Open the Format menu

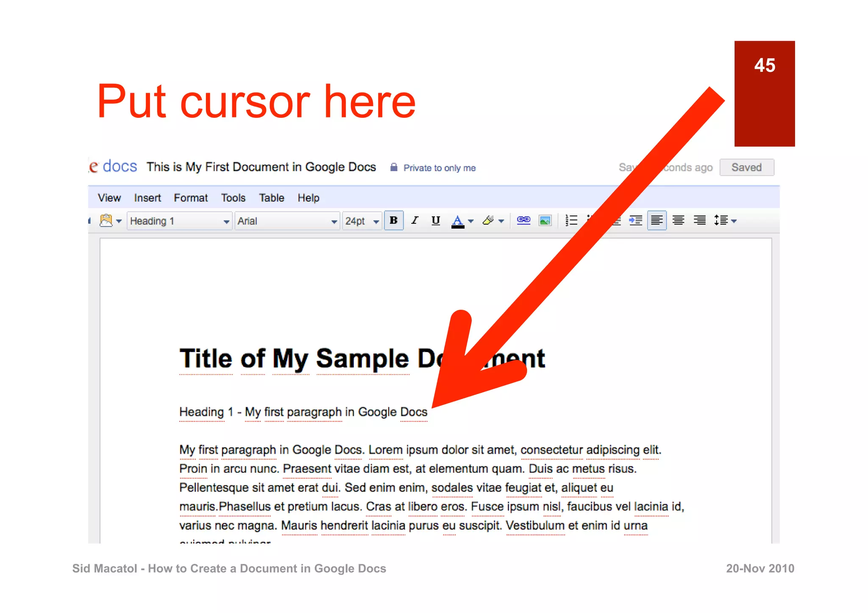(x=191, y=198)
